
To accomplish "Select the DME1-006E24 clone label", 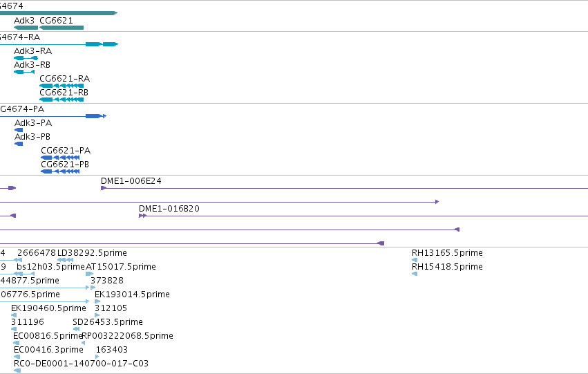I will 131,181.
